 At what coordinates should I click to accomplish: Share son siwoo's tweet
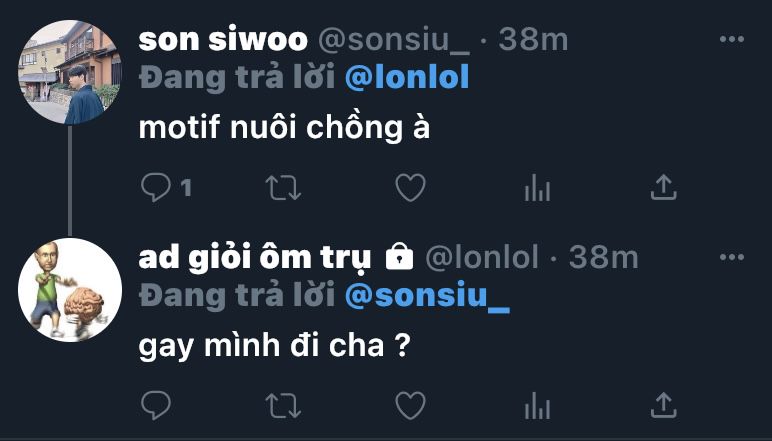tap(664, 187)
